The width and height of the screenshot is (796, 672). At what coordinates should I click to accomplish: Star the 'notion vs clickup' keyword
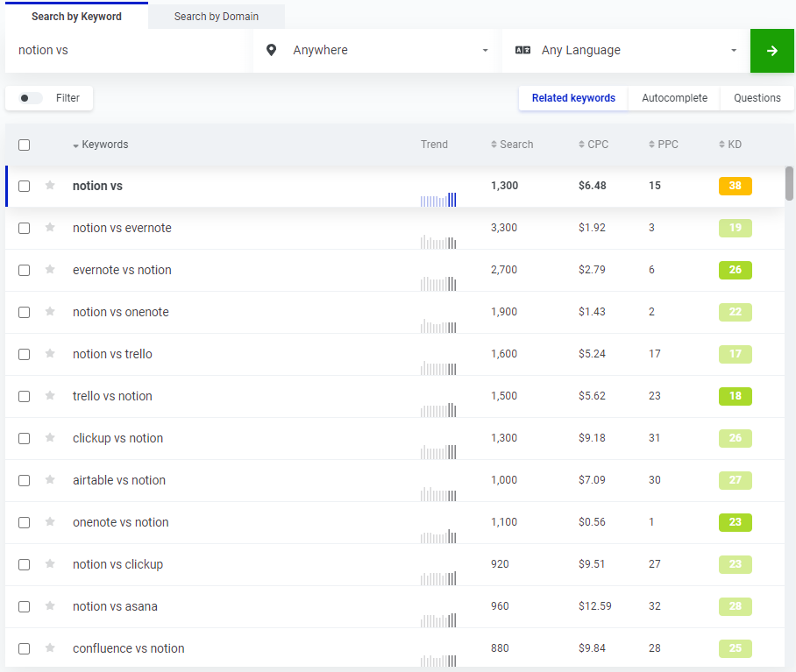(x=50, y=564)
